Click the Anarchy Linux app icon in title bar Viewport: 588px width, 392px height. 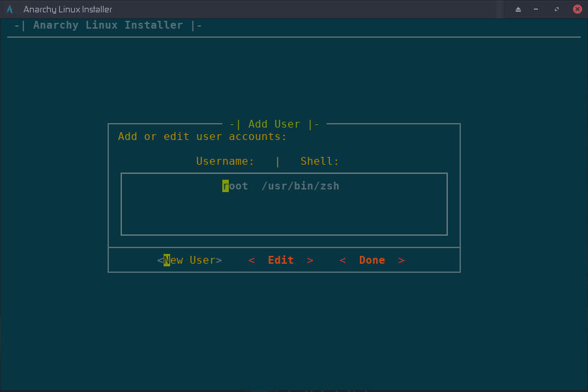point(10,9)
